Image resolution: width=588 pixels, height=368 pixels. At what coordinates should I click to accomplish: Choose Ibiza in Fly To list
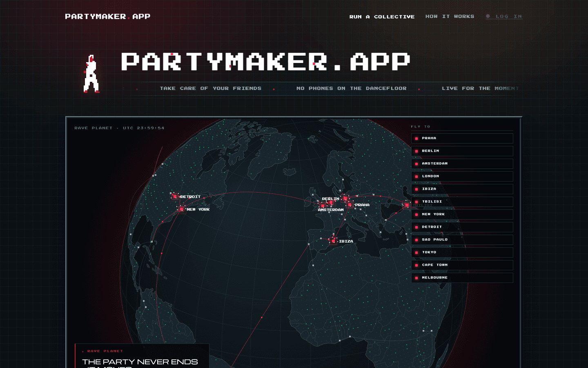pos(462,189)
